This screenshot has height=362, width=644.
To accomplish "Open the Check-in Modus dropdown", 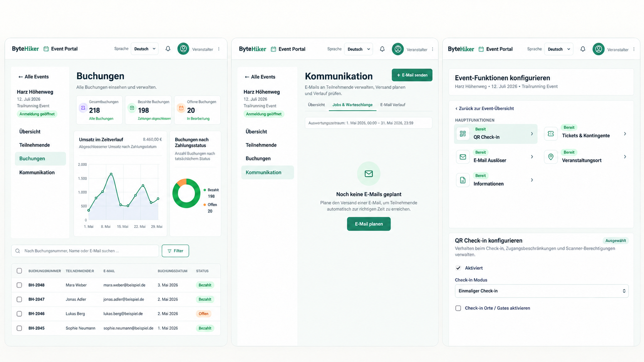I will pos(542,291).
